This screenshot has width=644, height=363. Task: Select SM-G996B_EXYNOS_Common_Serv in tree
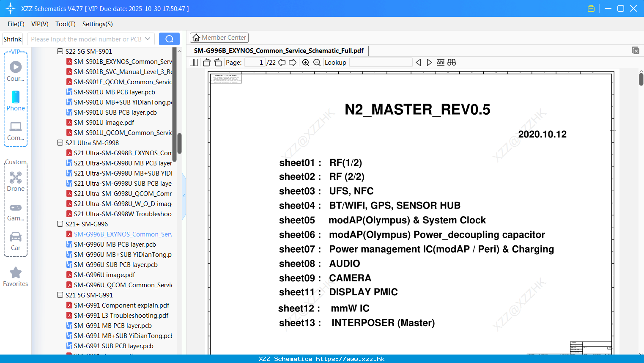119,234
